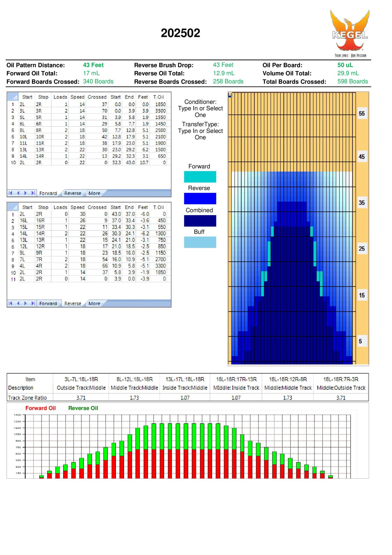The height and width of the screenshot is (555, 392).
Task: Jump to last sheet in lower reverse table
Action: (x=33, y=303)
